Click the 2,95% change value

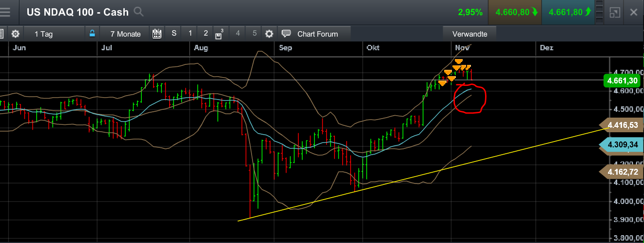tap(470, 12)
